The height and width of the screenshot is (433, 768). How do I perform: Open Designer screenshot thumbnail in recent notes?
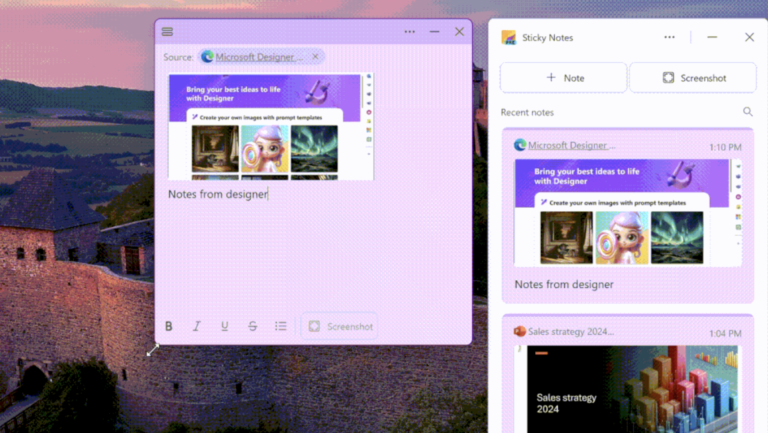628,213
